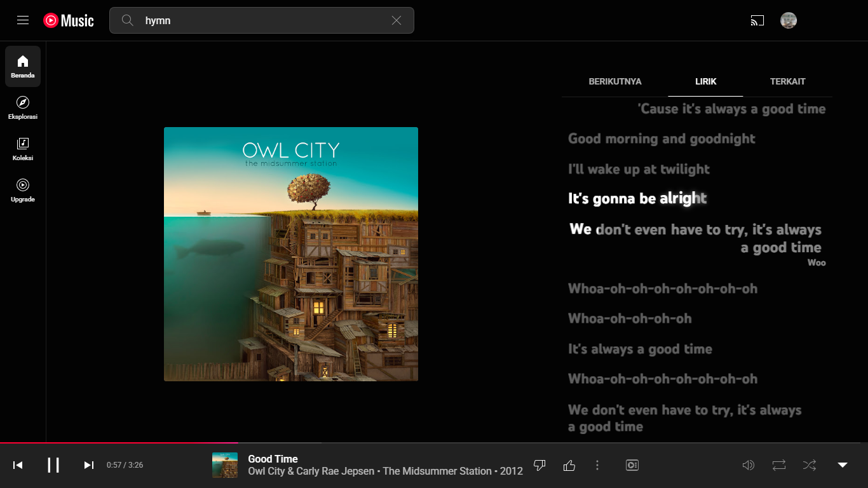Jump to lyric "I'll wake up at twilight"
The width and height of the screenshot is (868, 488).
(x=639, y=169)
